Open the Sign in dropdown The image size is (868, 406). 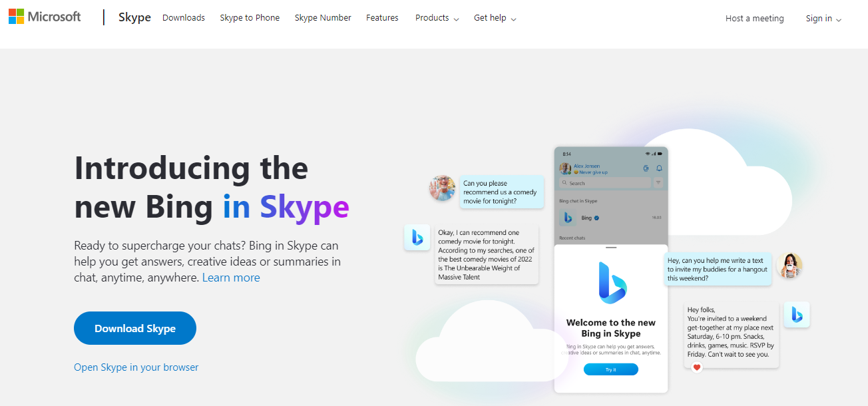pos(823,19)
